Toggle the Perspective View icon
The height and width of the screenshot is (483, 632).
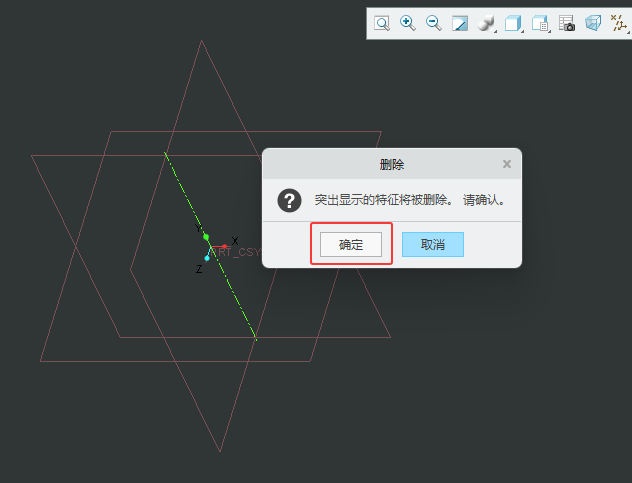(593, 23)
